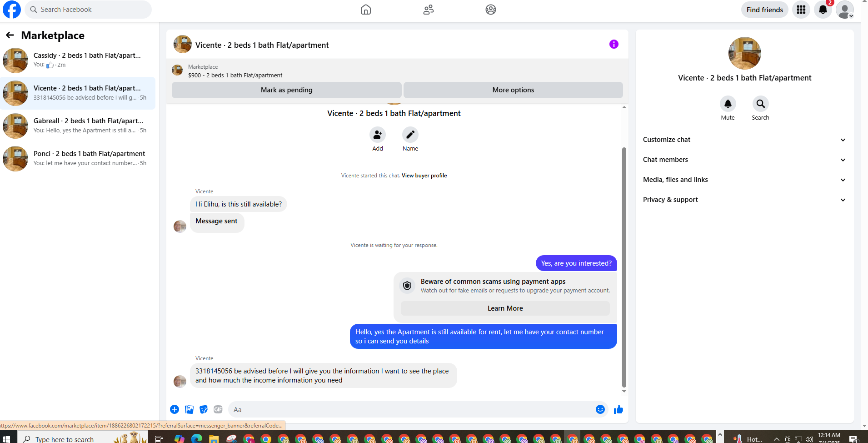Open the account profile avatar menu
The image size is (868, 443).
(x=845, y=10)
